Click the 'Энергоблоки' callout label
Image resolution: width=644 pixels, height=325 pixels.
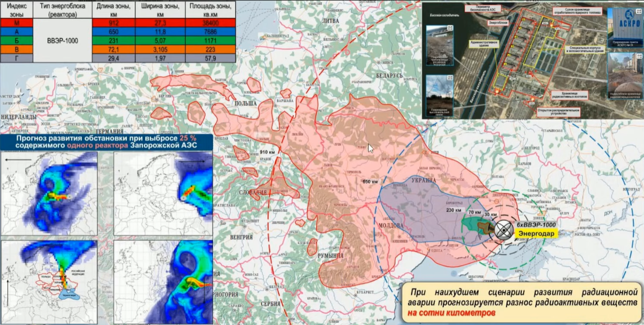coord(498,23)
